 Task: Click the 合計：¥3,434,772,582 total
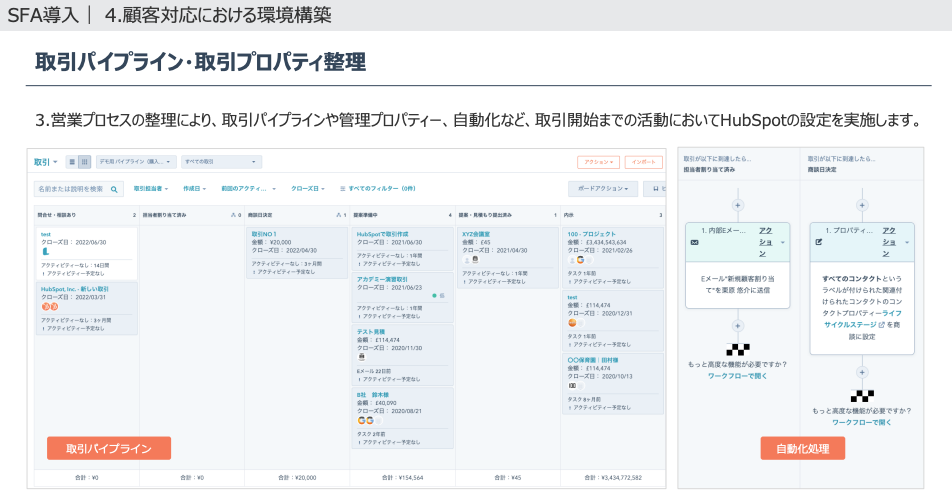(613, 478)
